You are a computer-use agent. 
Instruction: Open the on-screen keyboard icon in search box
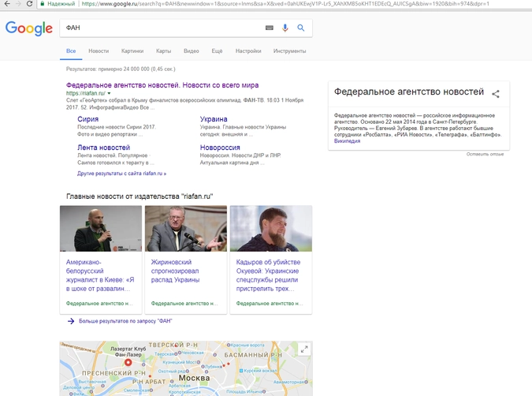[270, 28]
